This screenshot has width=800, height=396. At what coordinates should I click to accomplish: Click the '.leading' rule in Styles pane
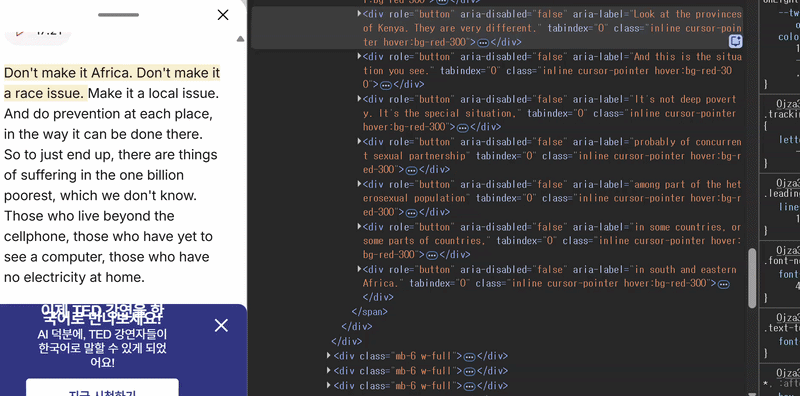[x=781, y=193]
